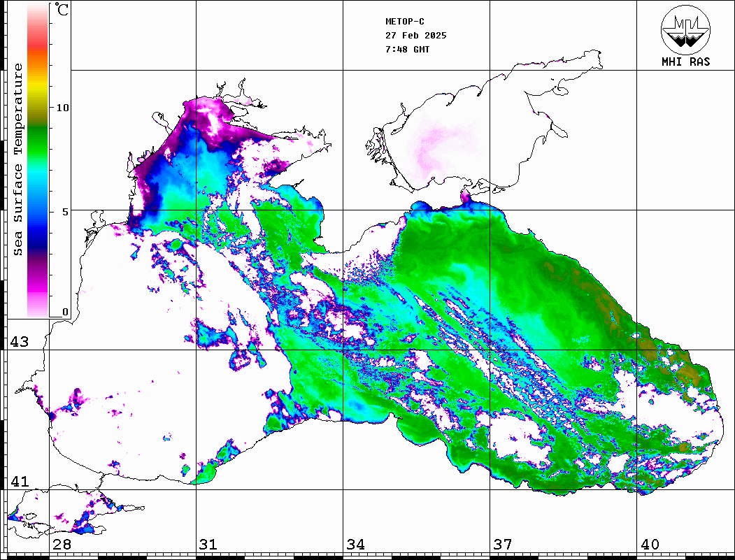Click the "Sea Surface Temperature" vertical label

coord(17,159)
